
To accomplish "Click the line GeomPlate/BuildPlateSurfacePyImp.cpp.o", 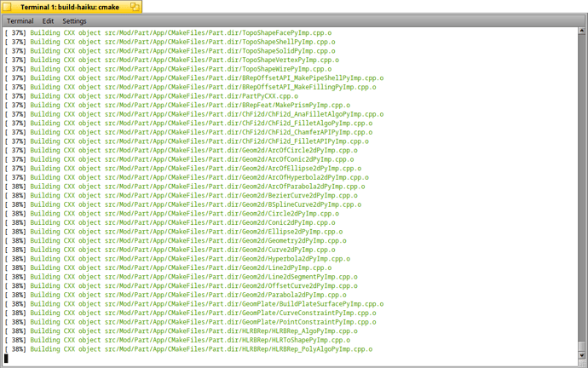I will click(194, 304).
